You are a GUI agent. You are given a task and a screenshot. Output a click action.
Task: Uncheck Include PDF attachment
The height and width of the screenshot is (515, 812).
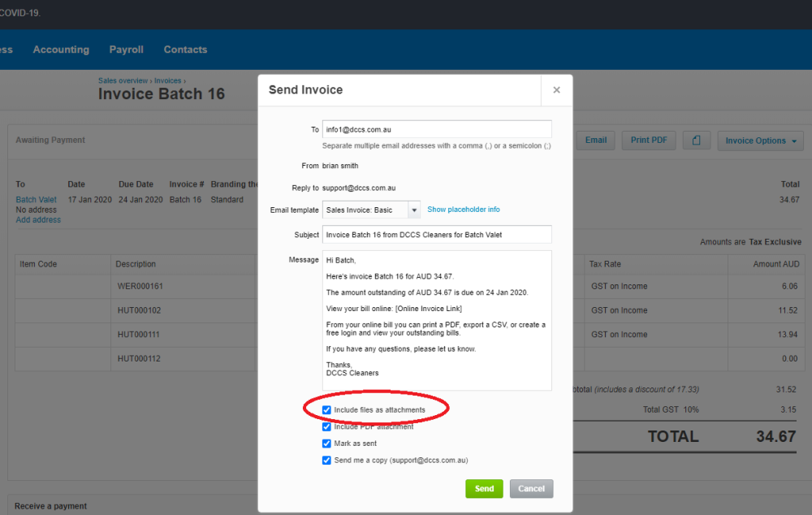coord(326,426)
